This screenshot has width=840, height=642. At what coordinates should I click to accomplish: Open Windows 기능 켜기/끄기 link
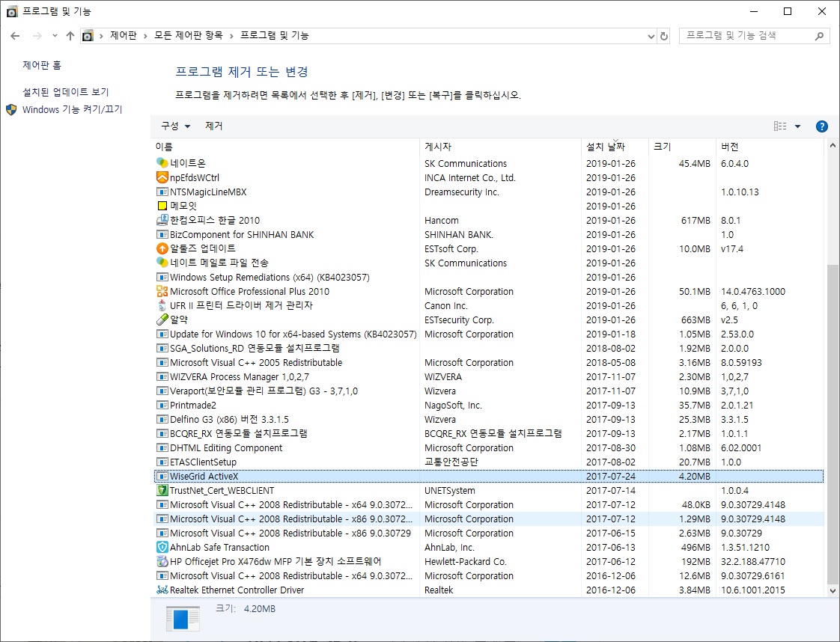(73, 110)
